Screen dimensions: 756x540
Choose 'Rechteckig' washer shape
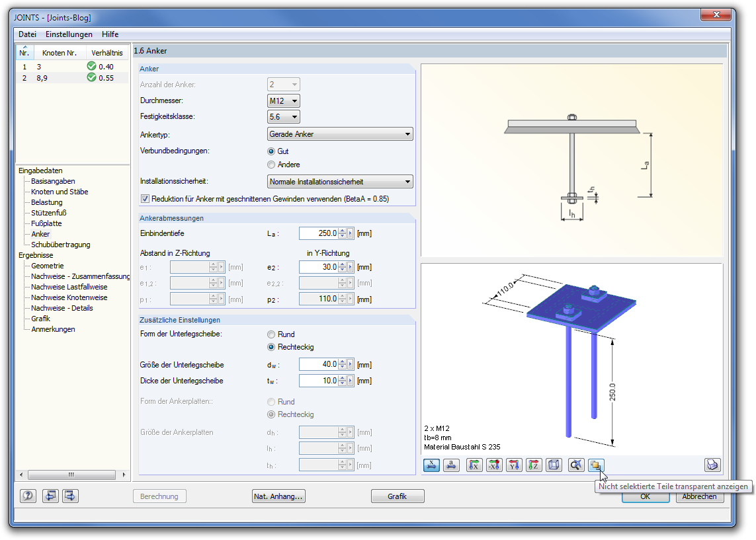271,347
